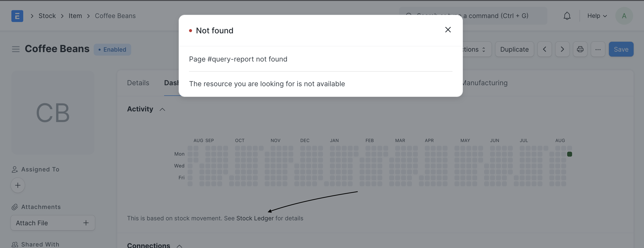Toggle the sidebar with hamburger icon
644x248 pixels.
click(x=16, y=49)
